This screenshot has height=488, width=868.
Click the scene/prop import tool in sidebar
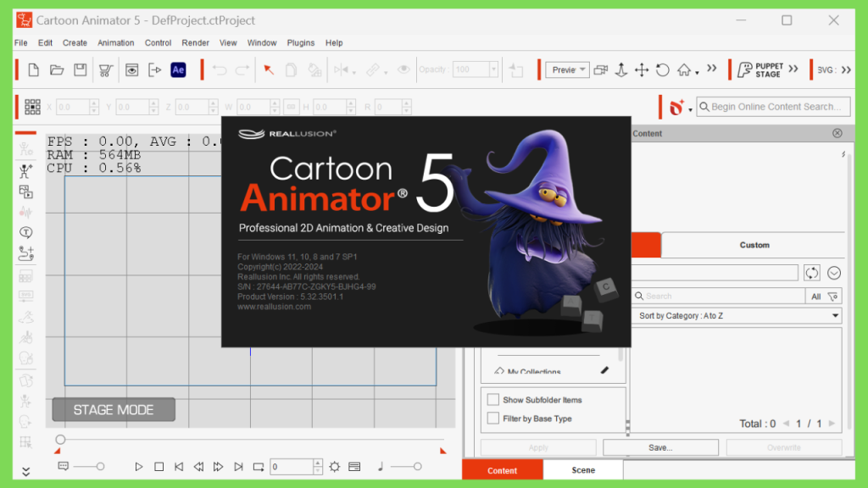point(25,192)
